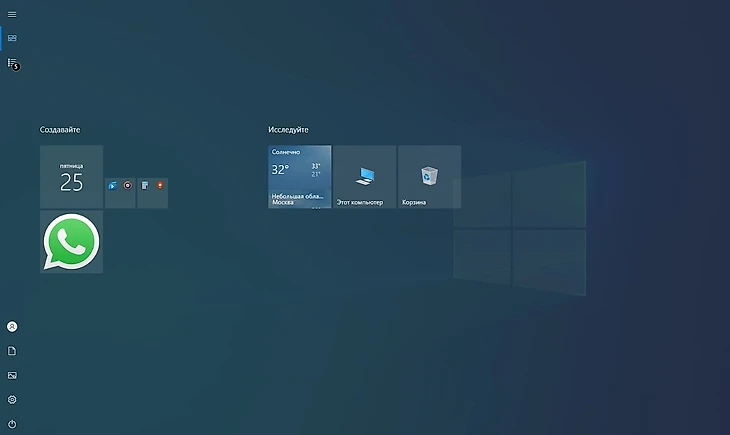Image resolution: width=730 pixels, height=435 pixels.
Task: Click the document icon in second tile folder
Action: 145,186
